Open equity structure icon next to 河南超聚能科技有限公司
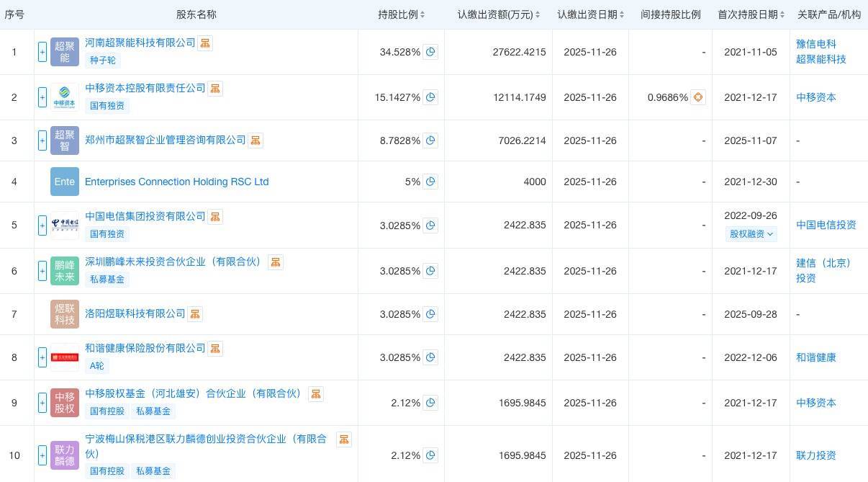The height and width of the screenshot is (482, 868). point(205,43)
